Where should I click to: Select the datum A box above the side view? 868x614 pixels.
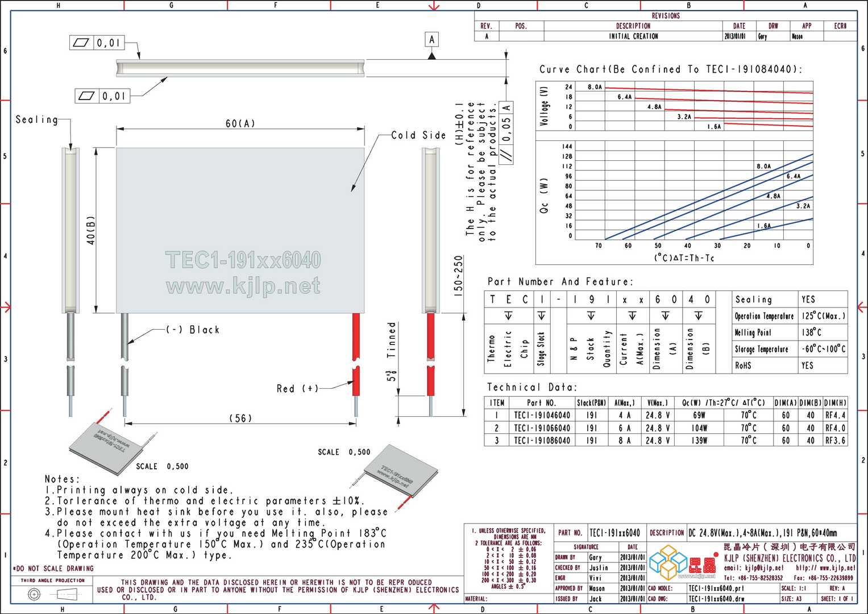pyautogui.click(x=431, y=40)
